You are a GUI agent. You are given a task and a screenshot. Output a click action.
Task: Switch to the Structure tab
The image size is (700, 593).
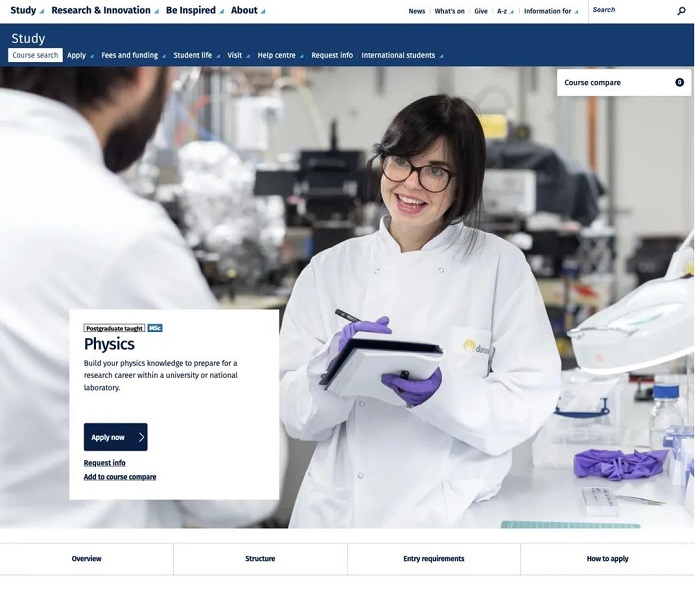tap(260, 559)
